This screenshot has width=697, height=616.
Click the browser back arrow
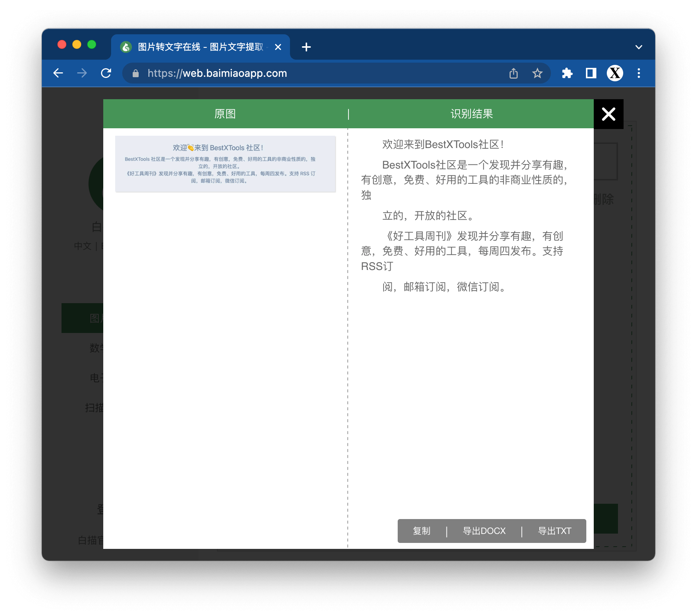click(58, 73)
